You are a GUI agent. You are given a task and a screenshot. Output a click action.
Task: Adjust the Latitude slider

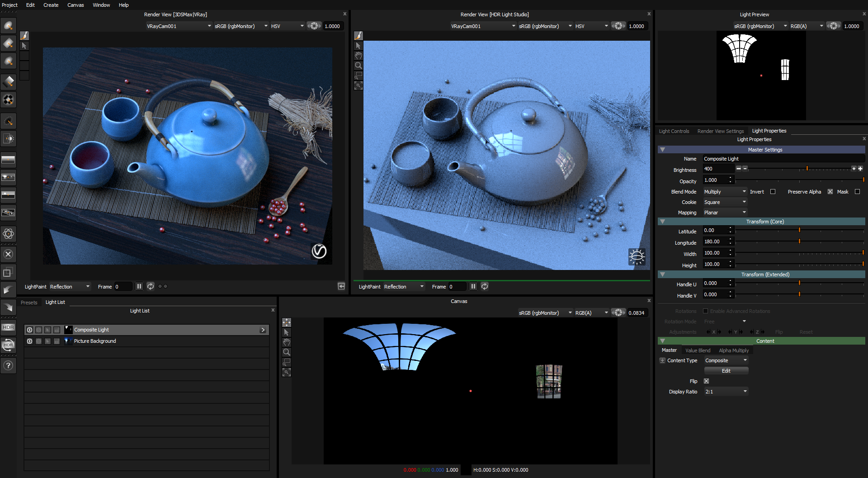pyautogui.click(x=799, y=230)
